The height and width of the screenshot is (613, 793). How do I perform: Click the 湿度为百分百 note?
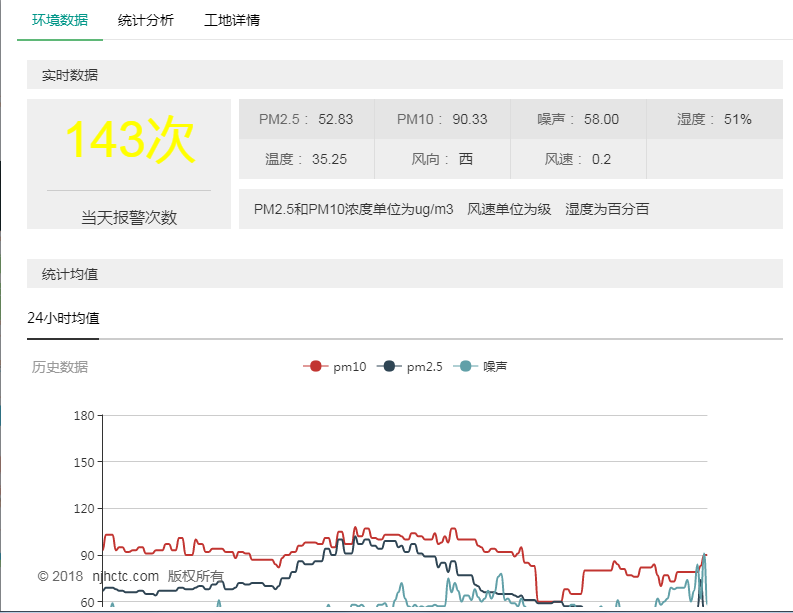point(607,209)
